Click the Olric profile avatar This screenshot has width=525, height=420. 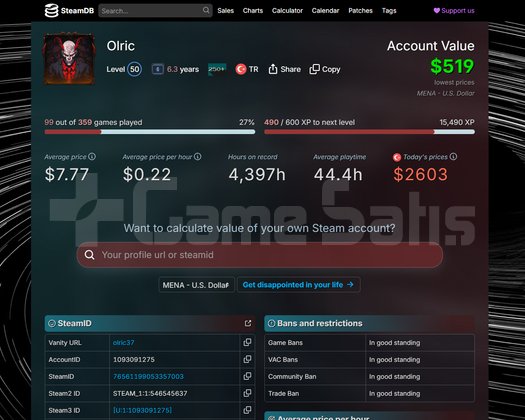point(69,58)
